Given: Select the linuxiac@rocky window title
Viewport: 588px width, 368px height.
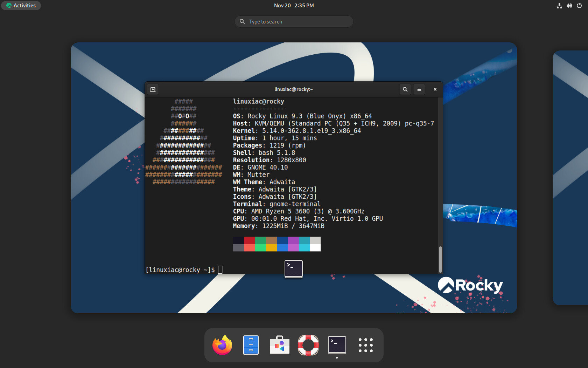Looking at the screenshot, I should 293,89.
